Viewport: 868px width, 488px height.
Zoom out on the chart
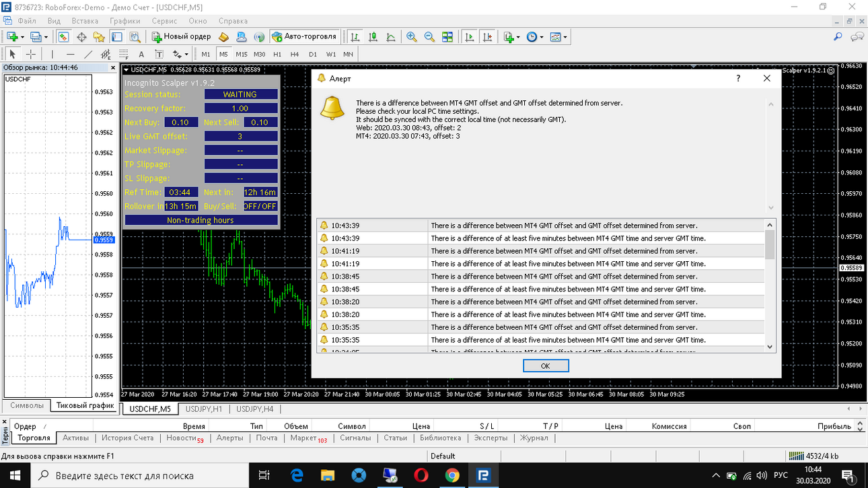click(x=429, y=37)
